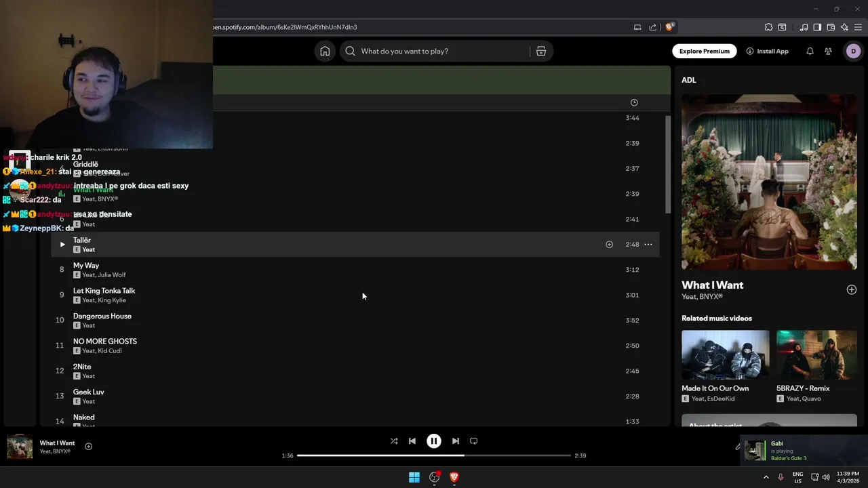Seek on the playback progress bar
This screenshot has height=488, width=868.
click(x=434, y=455)
